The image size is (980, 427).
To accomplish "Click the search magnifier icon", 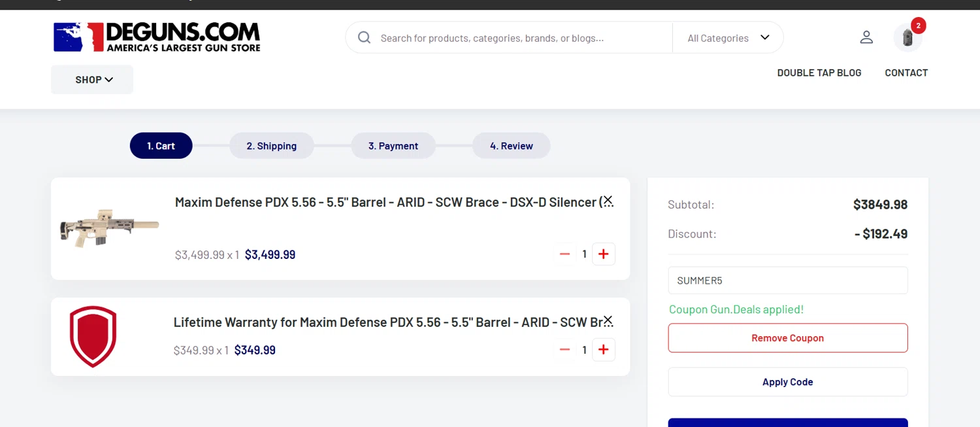I will tap(364, 38).
